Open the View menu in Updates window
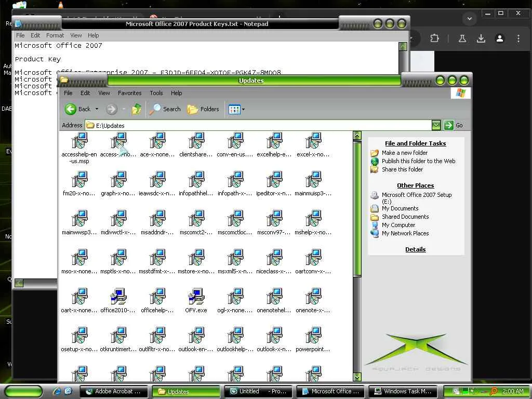 [104, 93]
